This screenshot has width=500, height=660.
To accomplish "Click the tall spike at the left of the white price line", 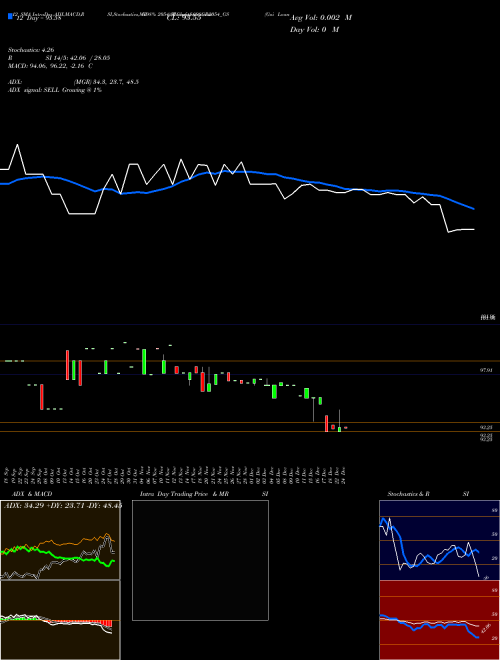I will click(18, 145).
